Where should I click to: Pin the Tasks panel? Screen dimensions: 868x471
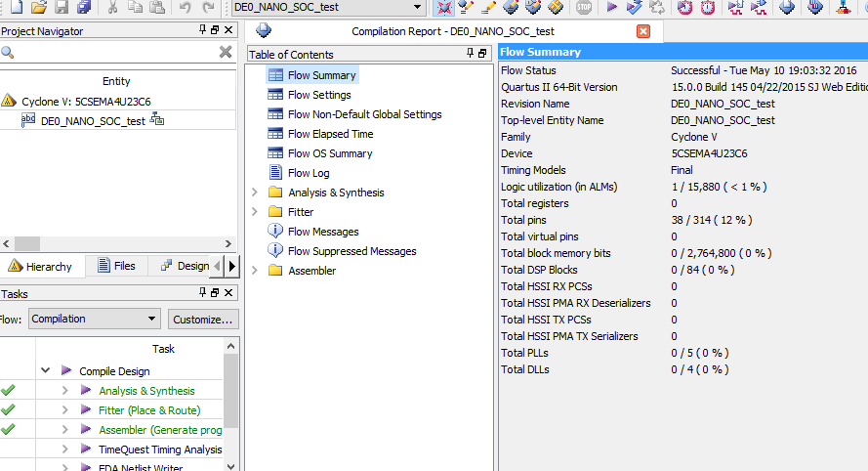203,292
